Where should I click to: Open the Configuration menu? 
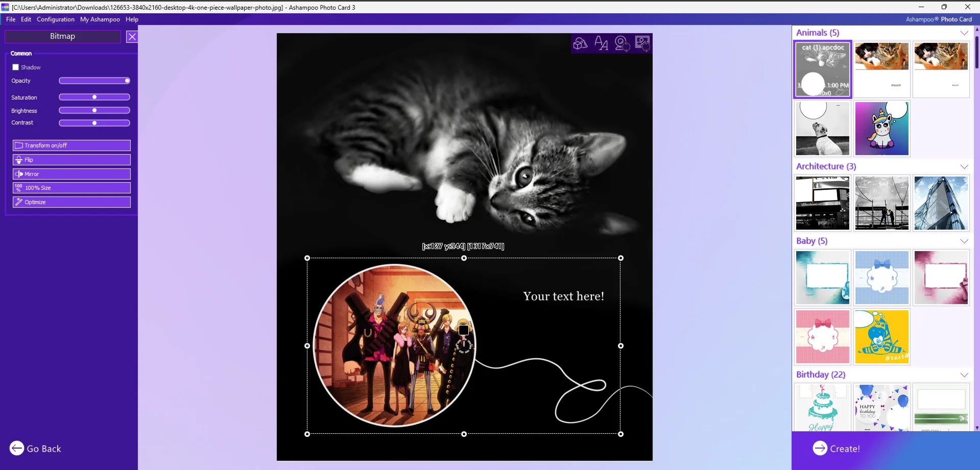tap(55, 19)
